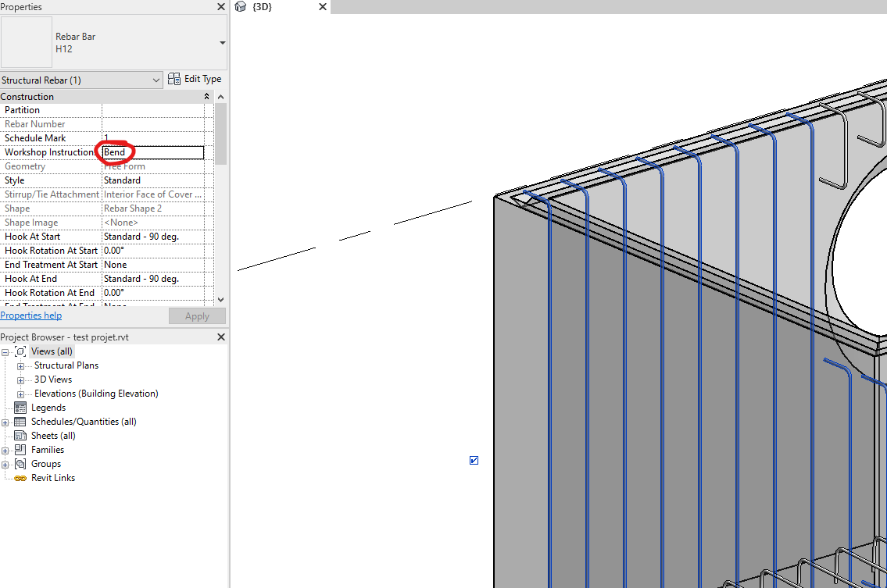Click the Views (all) icon
The width and height of the screenshot is (887, 588).
(x=20, y=351)
